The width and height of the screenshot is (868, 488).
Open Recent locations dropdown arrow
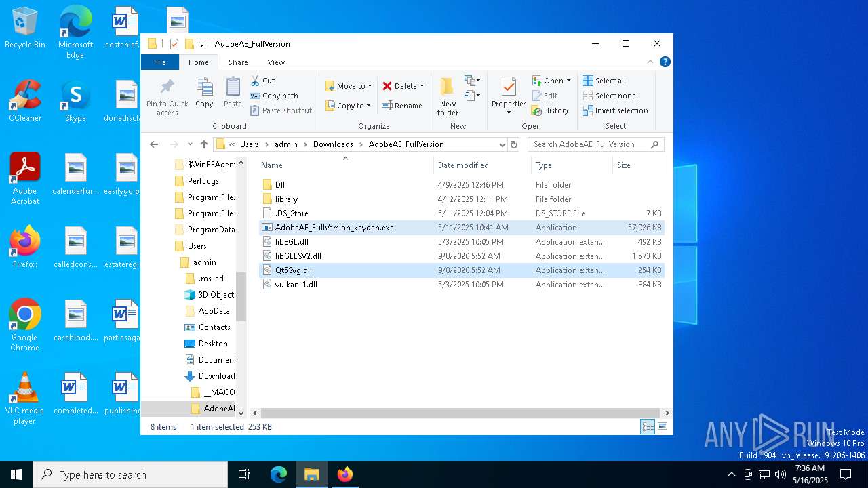pos(189,144)
